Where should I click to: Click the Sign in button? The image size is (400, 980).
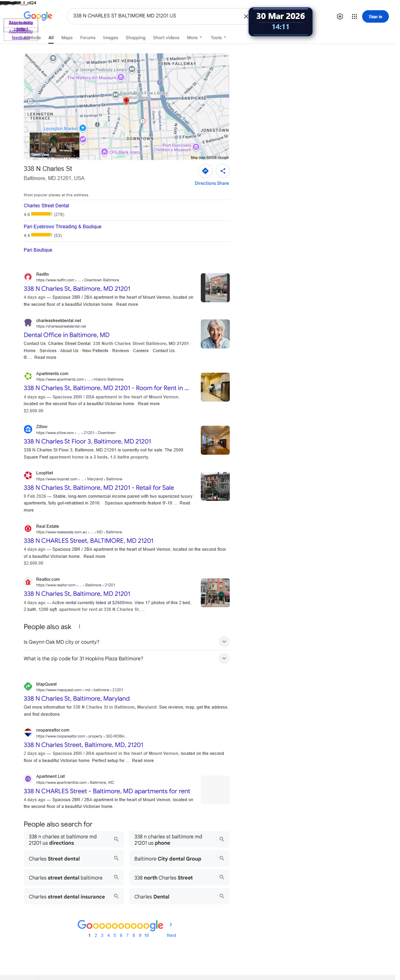click(x=375, y=17)
